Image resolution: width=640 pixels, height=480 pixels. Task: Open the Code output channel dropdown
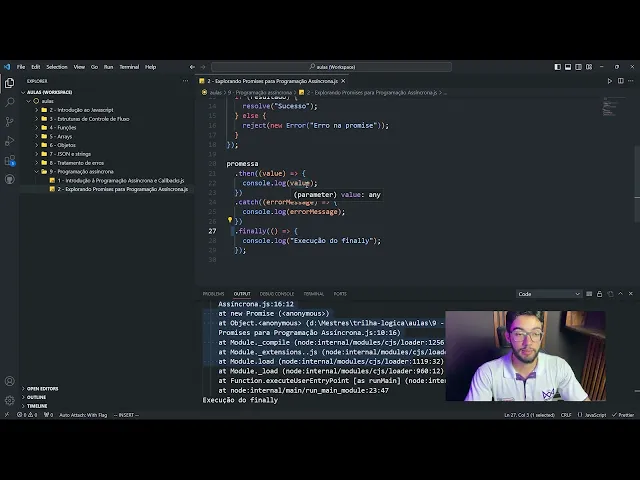point(549,294)
